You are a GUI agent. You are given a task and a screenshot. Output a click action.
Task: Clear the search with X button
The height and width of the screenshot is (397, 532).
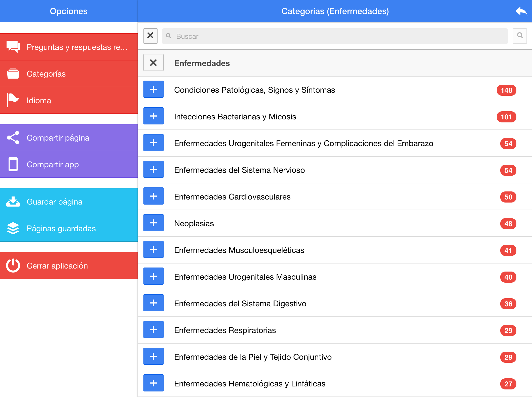click(x=150, y=36)
